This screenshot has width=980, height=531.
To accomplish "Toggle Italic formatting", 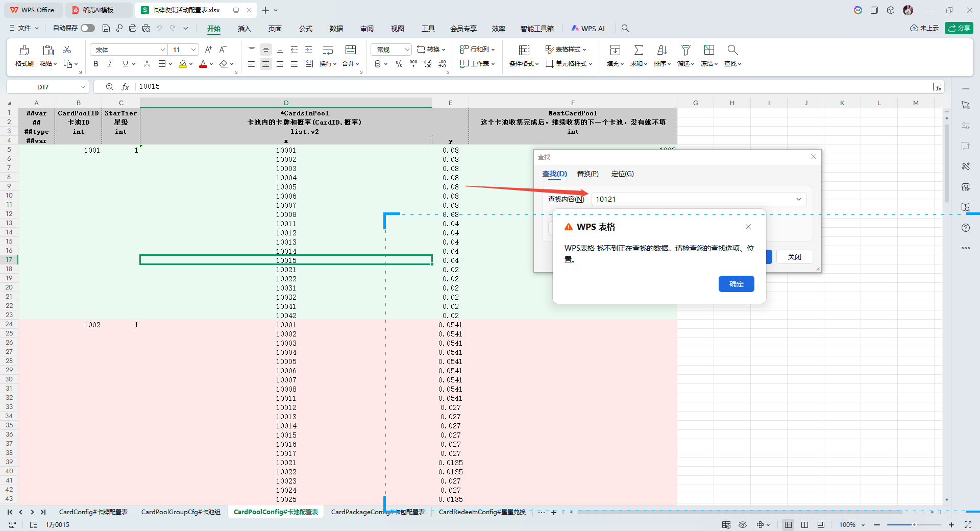I will tap(110, 64).
